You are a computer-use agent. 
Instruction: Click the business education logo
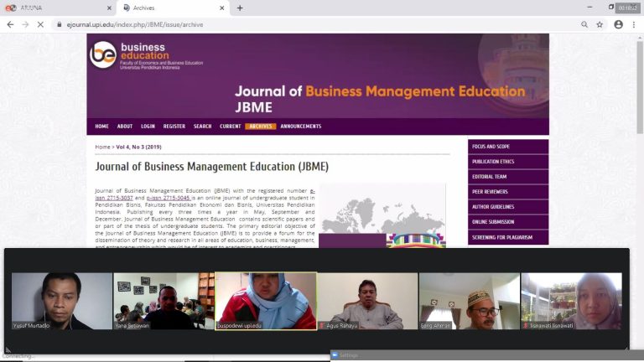click(146, 55)
